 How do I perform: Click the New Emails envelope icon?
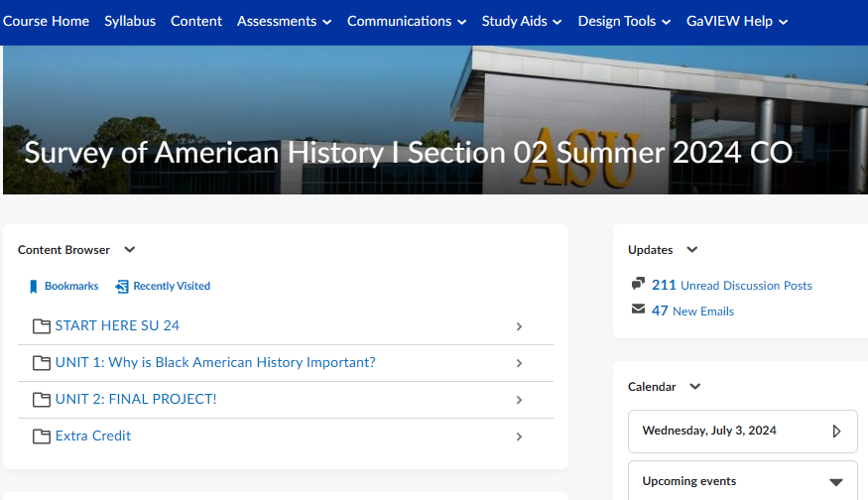[638, 309]
